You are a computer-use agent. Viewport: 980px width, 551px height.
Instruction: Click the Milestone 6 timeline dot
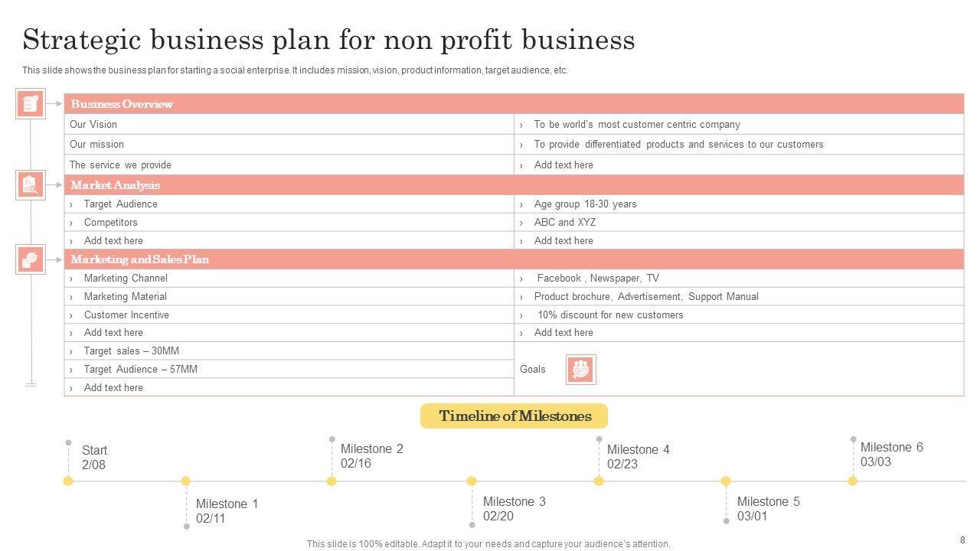(852, 481)
